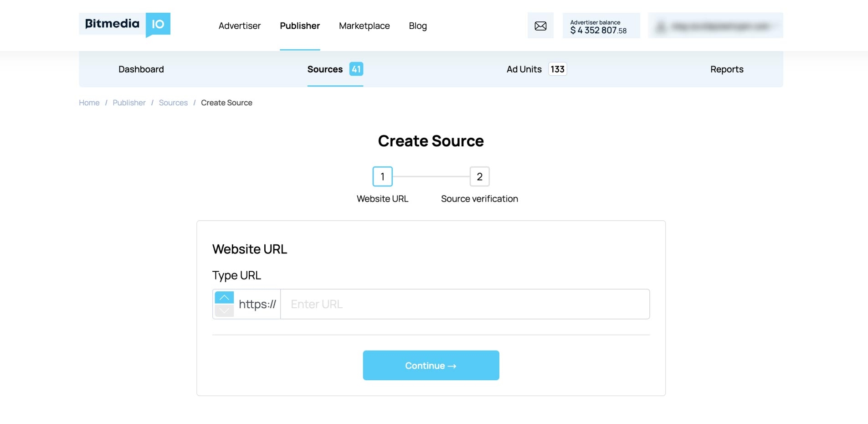This screenshot has height=424, width=868.
Task: Open the messages envelope icon
Action: pos(540,26)
